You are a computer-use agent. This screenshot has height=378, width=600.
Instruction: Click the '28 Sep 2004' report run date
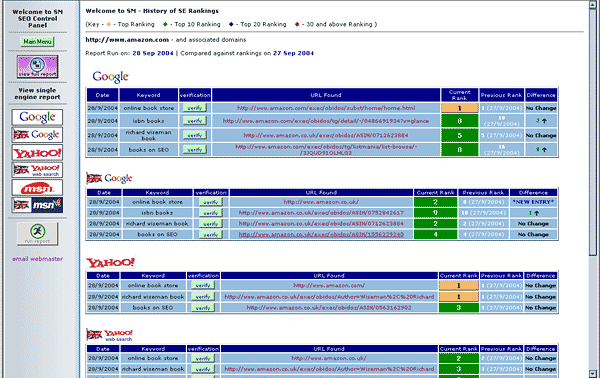click(x=153, y=53)
